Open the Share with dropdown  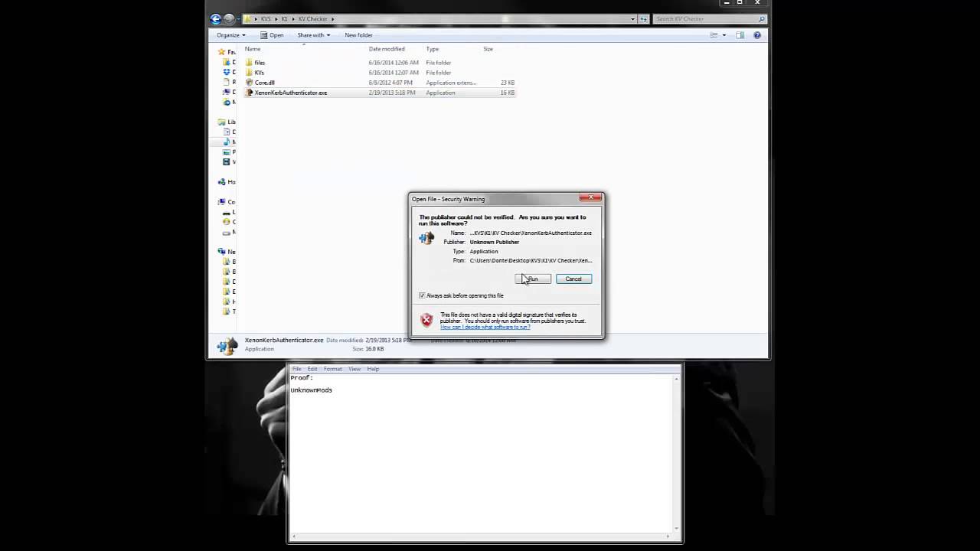tap(314, 35)
